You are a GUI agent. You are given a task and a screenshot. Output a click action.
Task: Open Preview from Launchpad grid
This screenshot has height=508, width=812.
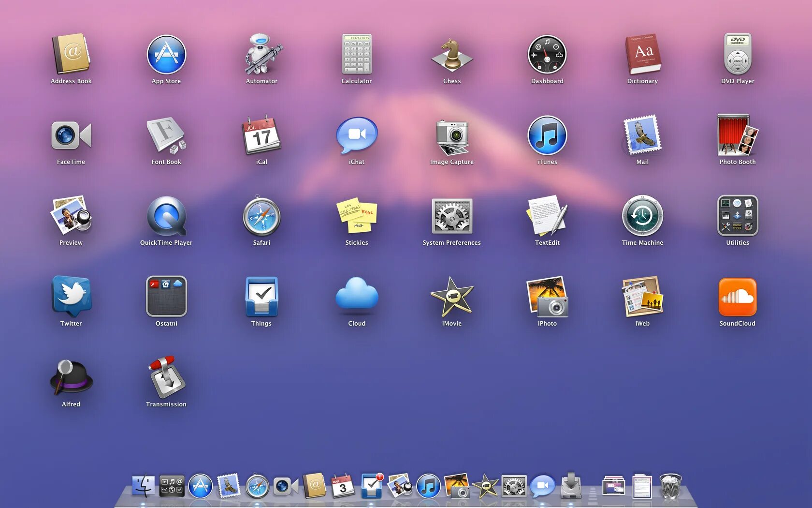(71, 216)
